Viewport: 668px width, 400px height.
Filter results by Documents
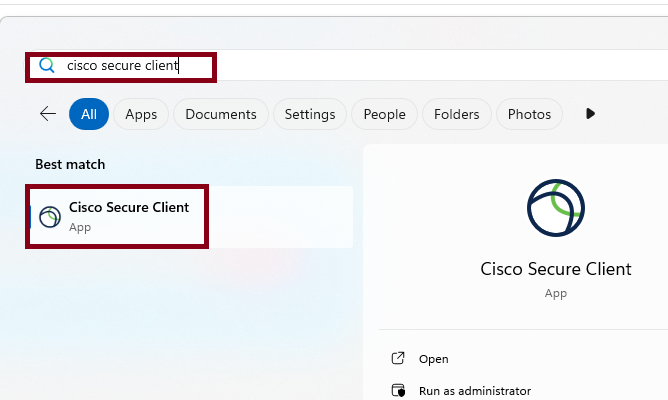click(x=221, y=114)
